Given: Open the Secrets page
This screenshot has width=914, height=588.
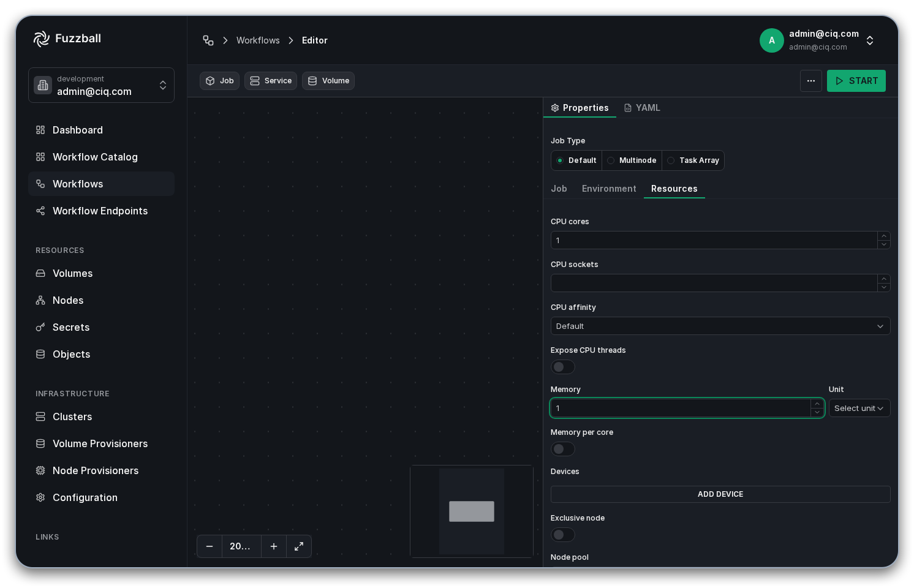Looking at the screenshot, I should click(x=101, y=327).
